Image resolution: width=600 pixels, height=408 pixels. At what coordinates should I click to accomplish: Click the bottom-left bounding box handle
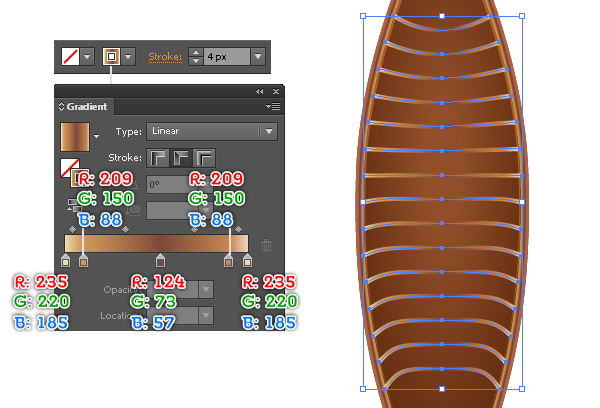[x=363, y=389]
